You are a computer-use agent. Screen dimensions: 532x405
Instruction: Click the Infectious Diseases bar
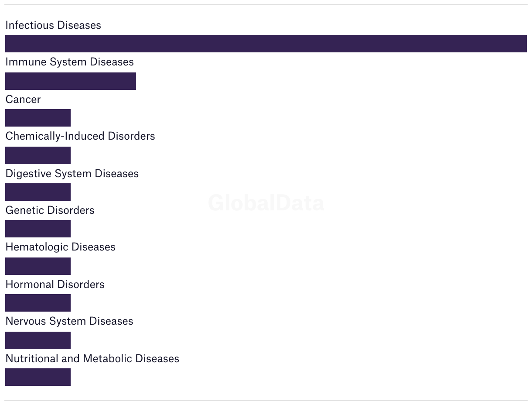[x=266, y=44]
